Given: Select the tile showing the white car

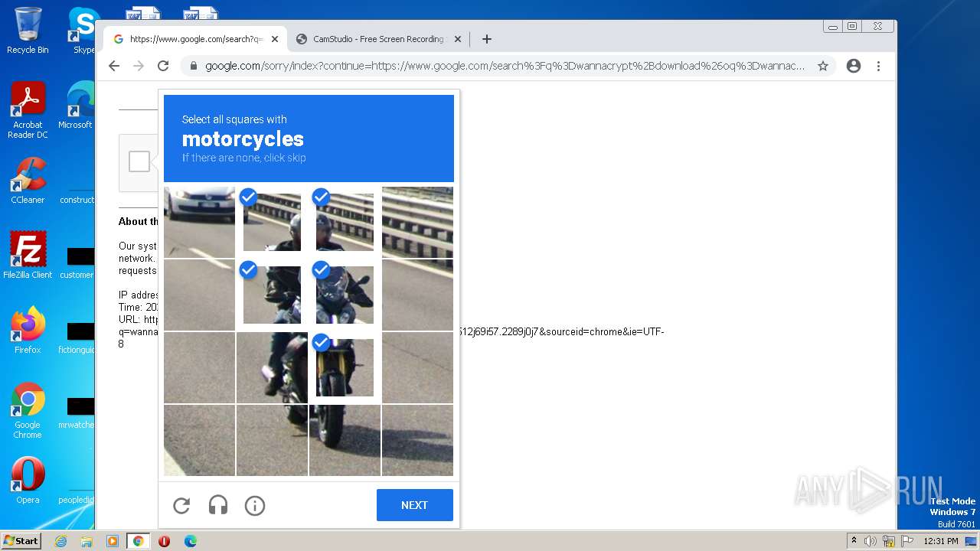Looking at the screenshot, I should (199, 222).
